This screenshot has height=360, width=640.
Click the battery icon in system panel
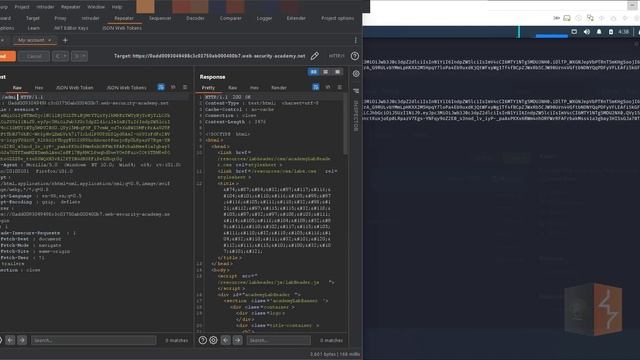click(611, 32)
